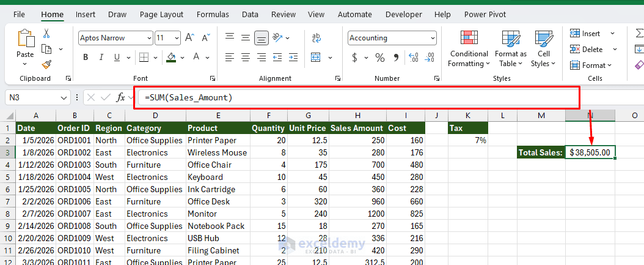Set Middle Align for cell
The height and width of the screenshot is (265, 644).
(x=245, y=37)
